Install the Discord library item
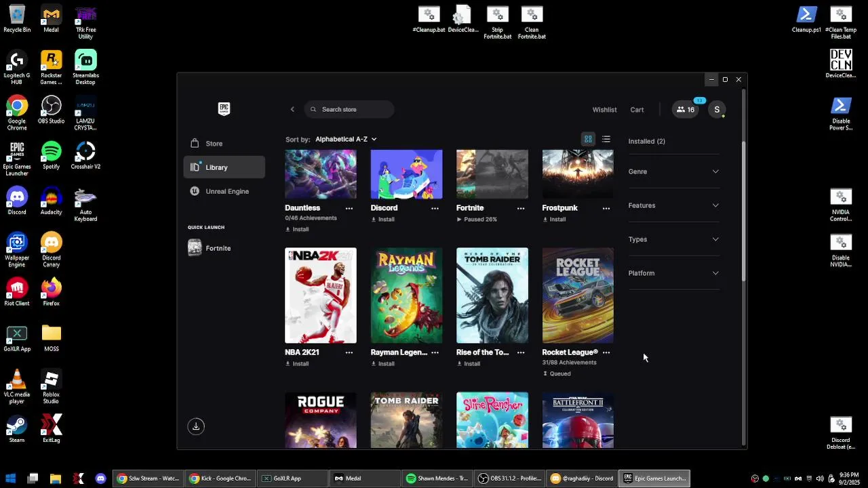This screenshot has height=488, width=868. (382, 220)
